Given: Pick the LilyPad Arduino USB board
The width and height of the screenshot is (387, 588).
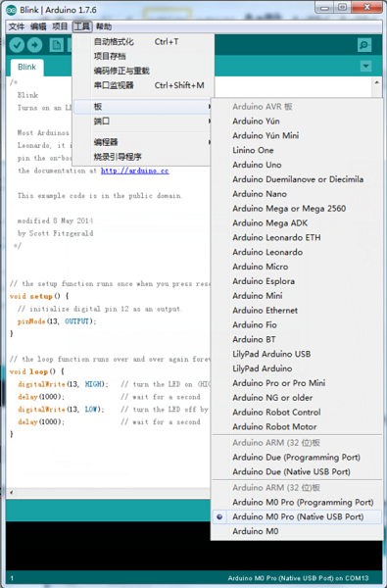Looking at the screenshot, I should (297, 354).
